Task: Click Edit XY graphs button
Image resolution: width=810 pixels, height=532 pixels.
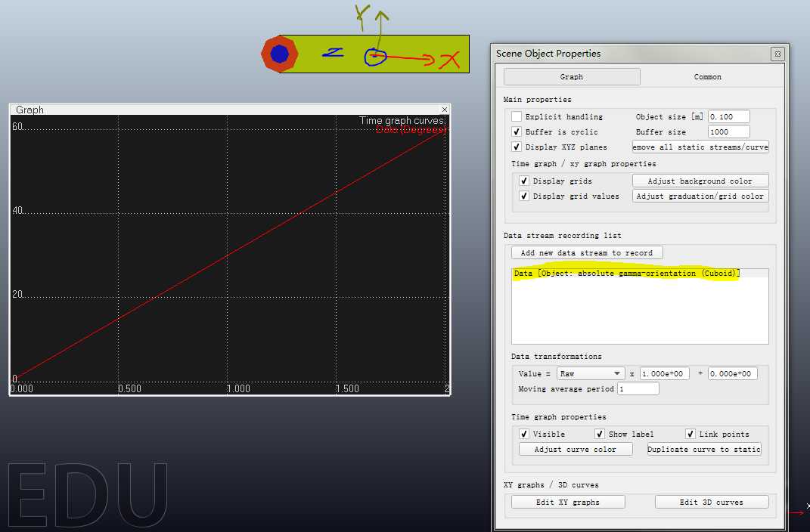Action: 568,502
